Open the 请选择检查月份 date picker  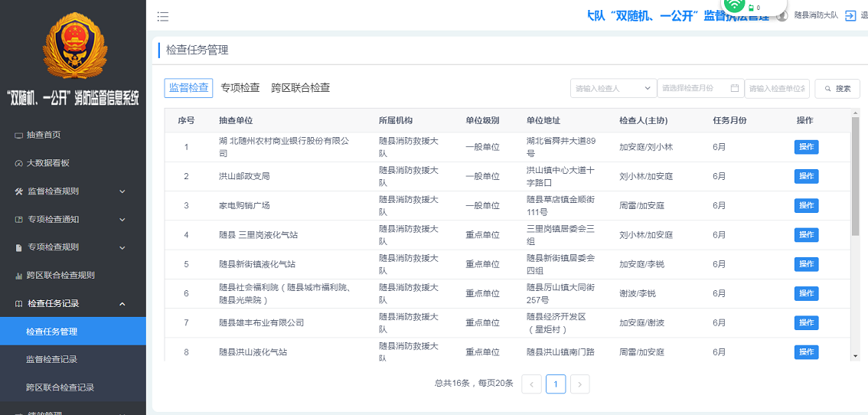[701, 88]
